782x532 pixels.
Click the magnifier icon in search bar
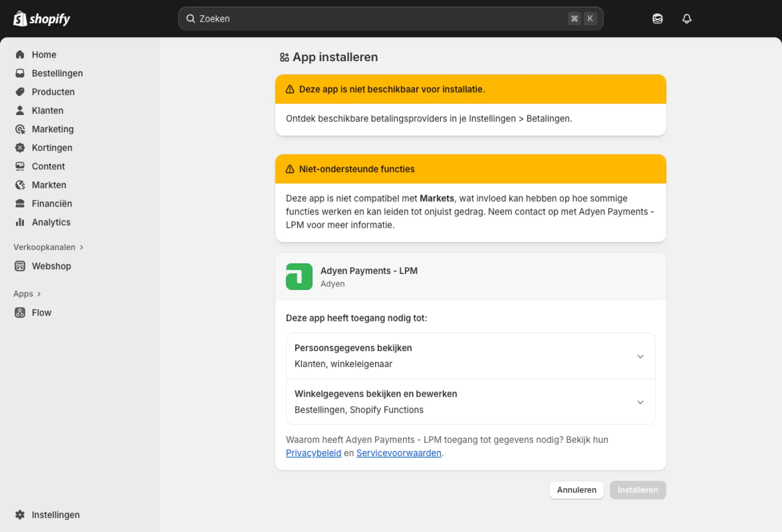(x=191, y=19)
